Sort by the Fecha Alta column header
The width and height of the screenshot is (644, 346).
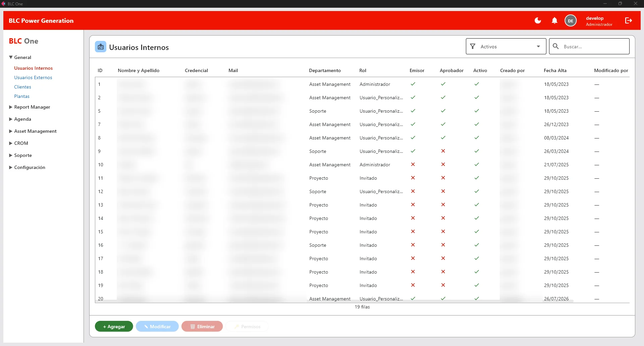(555, 70)
